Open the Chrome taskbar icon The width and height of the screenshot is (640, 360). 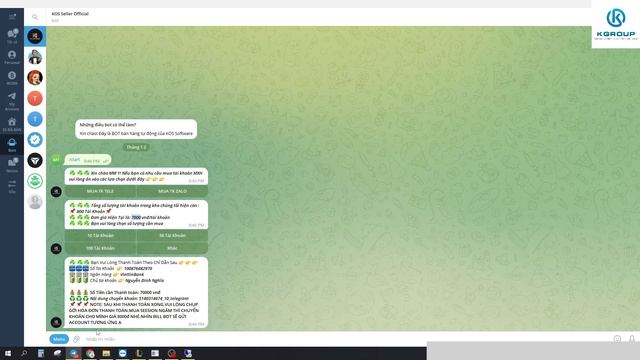(x=90, y=353)
